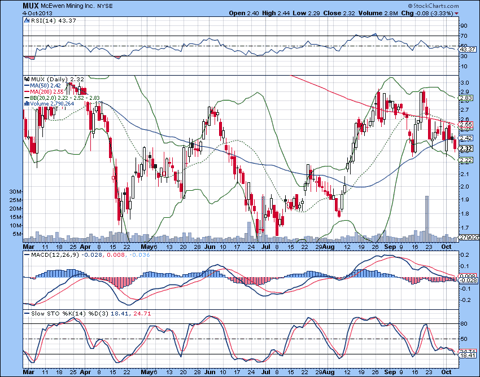Click the Low 2.29 value
Screen dimensions: 480x377
pos(307,13)
